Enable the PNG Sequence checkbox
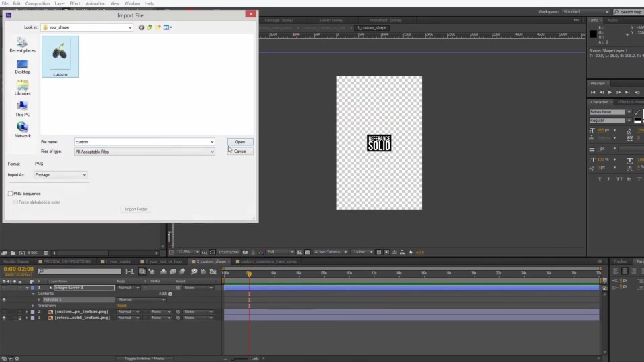 [10, 193]
